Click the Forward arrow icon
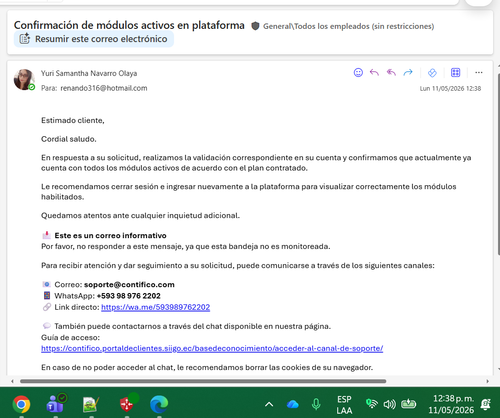Viewport: 500px width, 418px height. pyautogui.click(x=408, y=72)
